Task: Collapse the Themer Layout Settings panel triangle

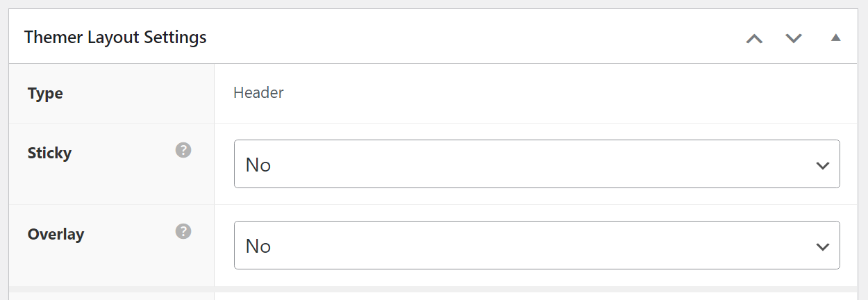Action: (836, 37)
